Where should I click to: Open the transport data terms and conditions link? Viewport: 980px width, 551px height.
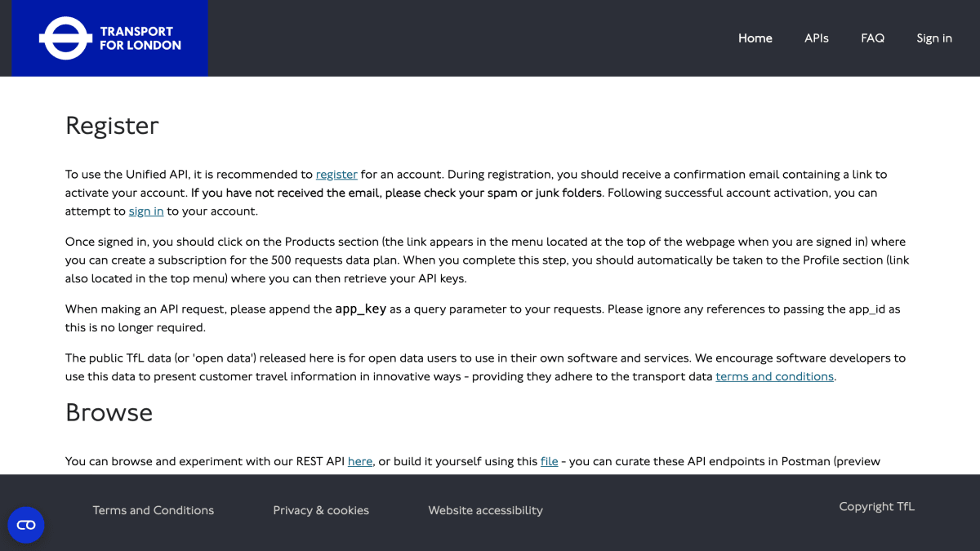[x=775, y=377]
